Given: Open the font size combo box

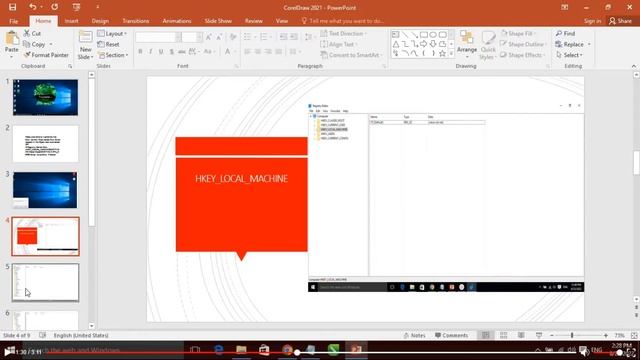Looking at the screenshot, I should 192,37.
